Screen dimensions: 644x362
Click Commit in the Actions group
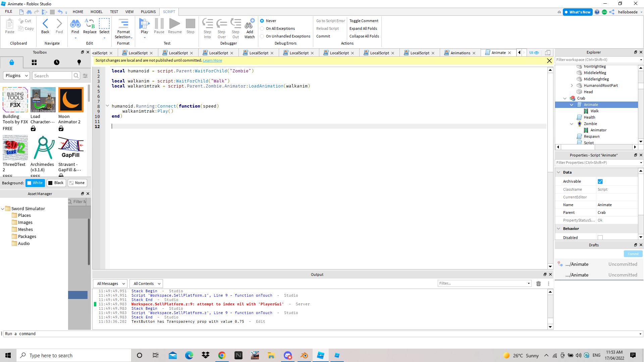tap(323, 36)
